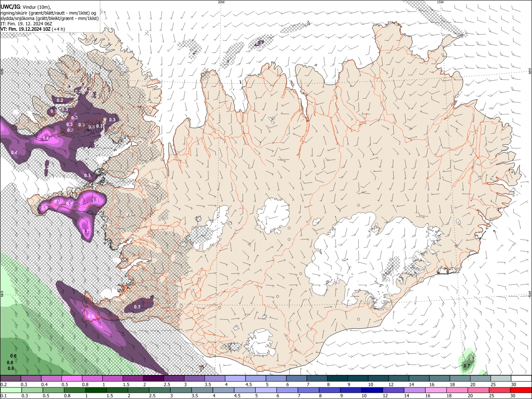
Task: Click the bottom-row legend swatch starting at 10
Action: 372,390
